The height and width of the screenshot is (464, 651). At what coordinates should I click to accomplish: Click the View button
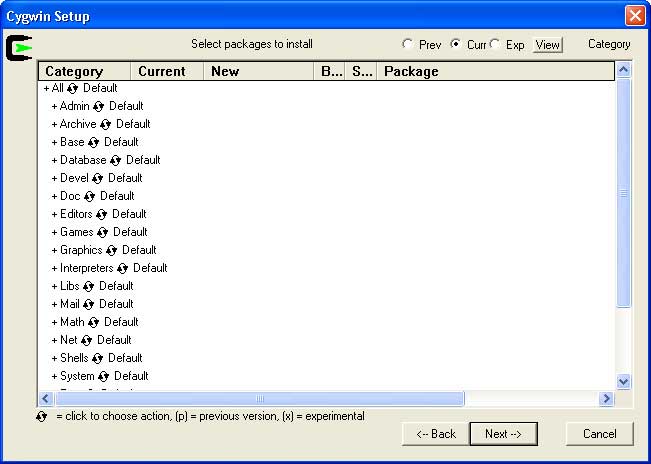pyautogui.click(x=548, y=44)
